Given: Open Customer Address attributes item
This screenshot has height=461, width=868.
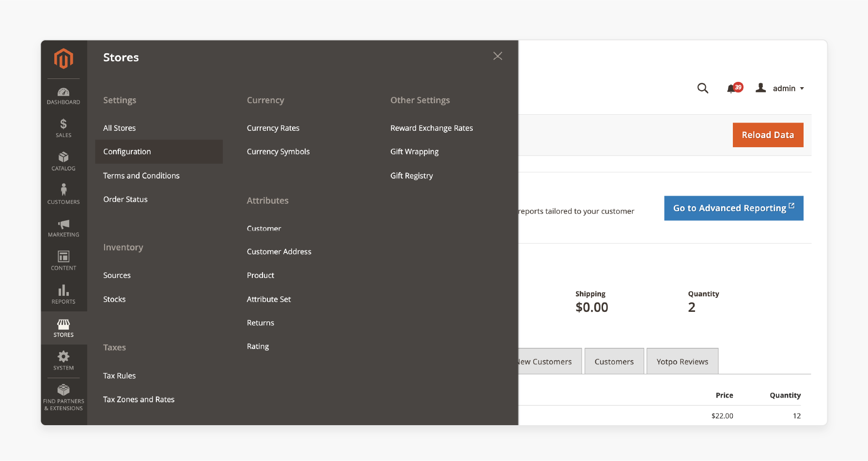Looking at the screenshot, I should (279, 251).
